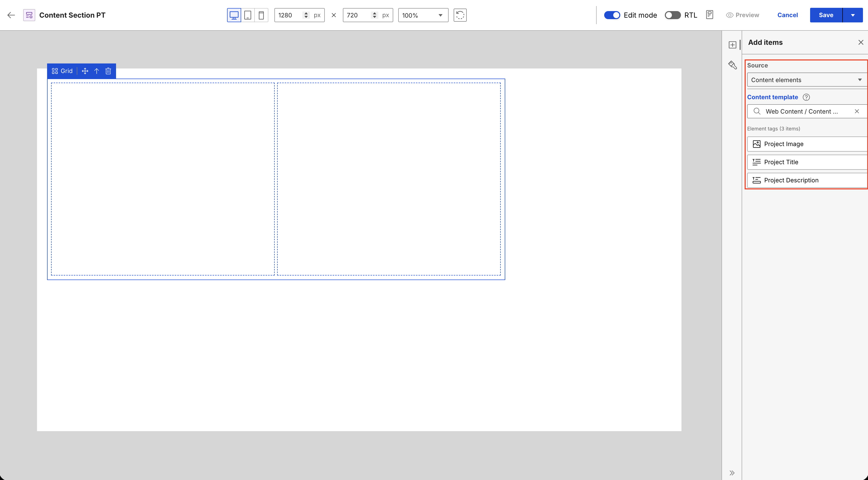868x480 pixels.
Task: Click the Source label
Action: pyautogui.click(x=757, y=65)
